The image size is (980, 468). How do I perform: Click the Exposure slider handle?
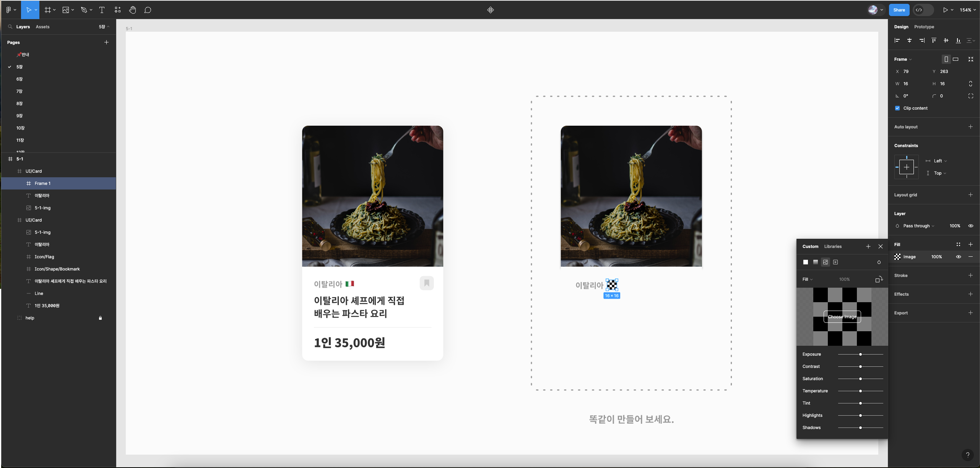pyautogui.click(x=860, y=354)
